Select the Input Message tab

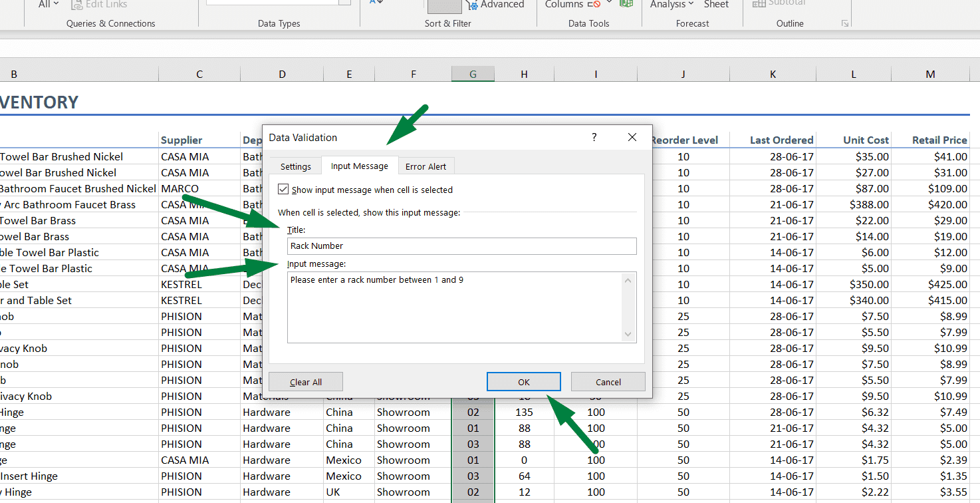pos(360,166)
